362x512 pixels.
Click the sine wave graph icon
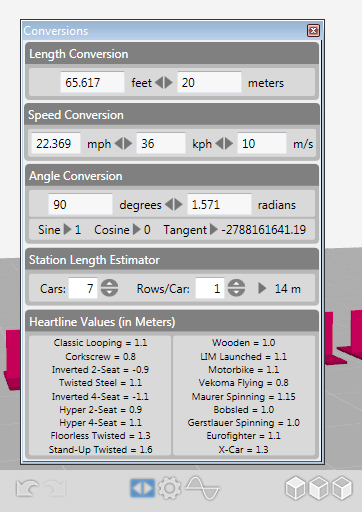pyautogui.click(x=202, y=488)
